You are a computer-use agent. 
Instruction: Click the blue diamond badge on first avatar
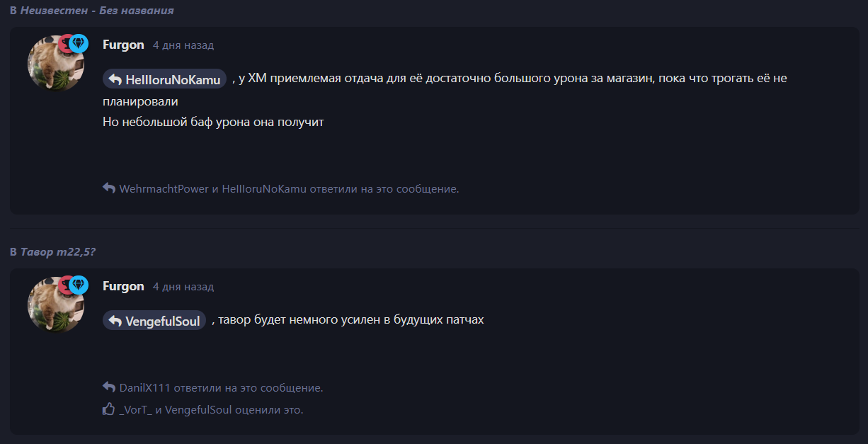78,44
